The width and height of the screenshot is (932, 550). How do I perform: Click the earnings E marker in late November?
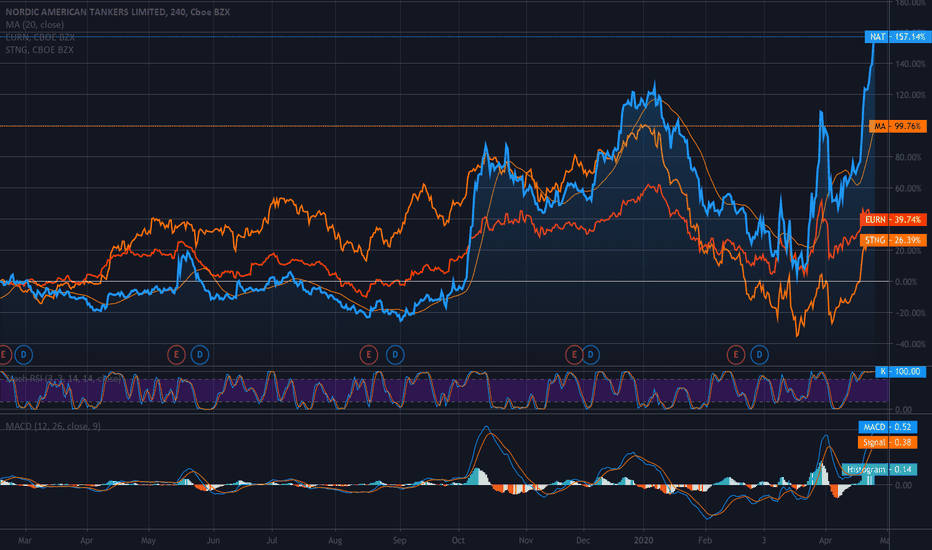[x=574, y=355]
